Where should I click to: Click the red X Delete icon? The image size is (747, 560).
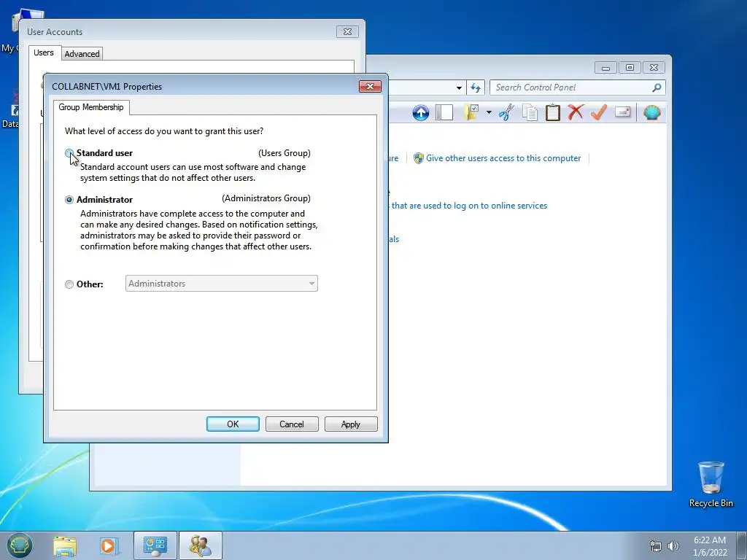click(x=576, y=113)
